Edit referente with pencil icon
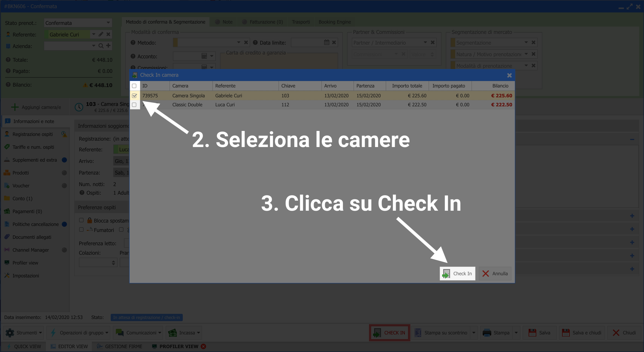This screenshot has width=644, height=352. (x=101, y=34)
